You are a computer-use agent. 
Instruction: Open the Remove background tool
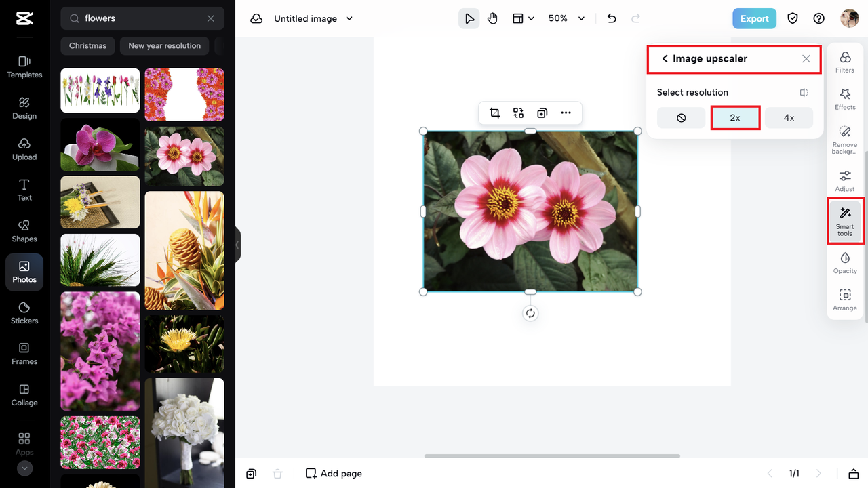(845, 139)
